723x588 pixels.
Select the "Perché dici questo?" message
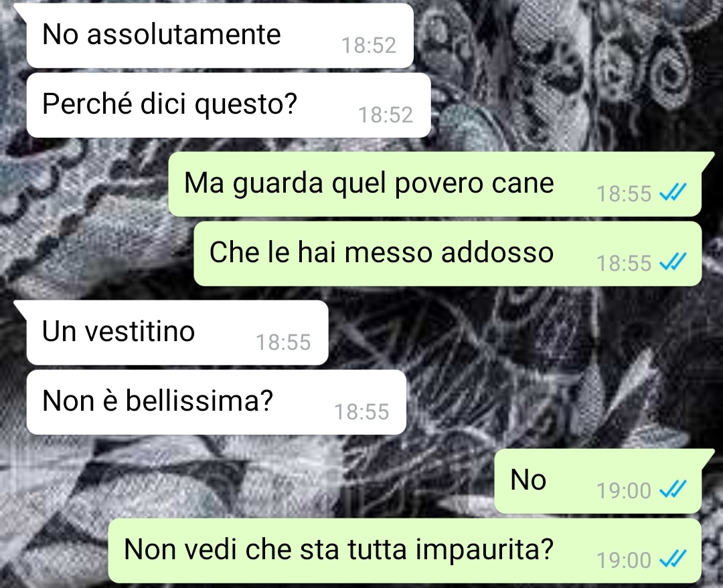tap(229, 105)
